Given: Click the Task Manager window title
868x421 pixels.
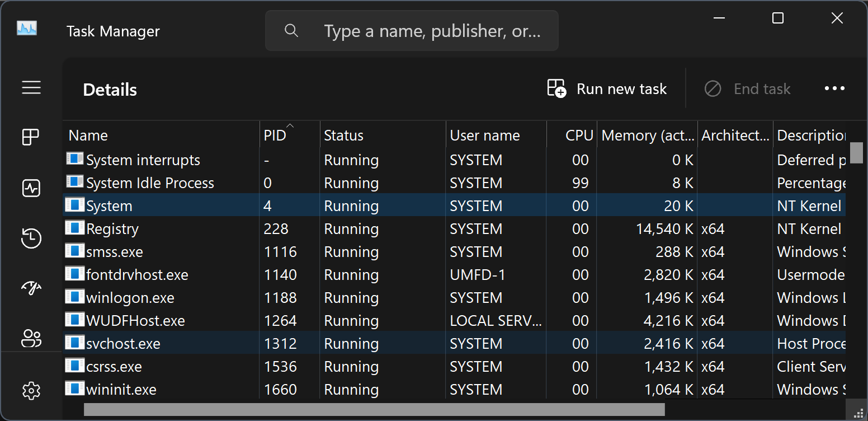Looking at the screenshot, I should 113,31.
